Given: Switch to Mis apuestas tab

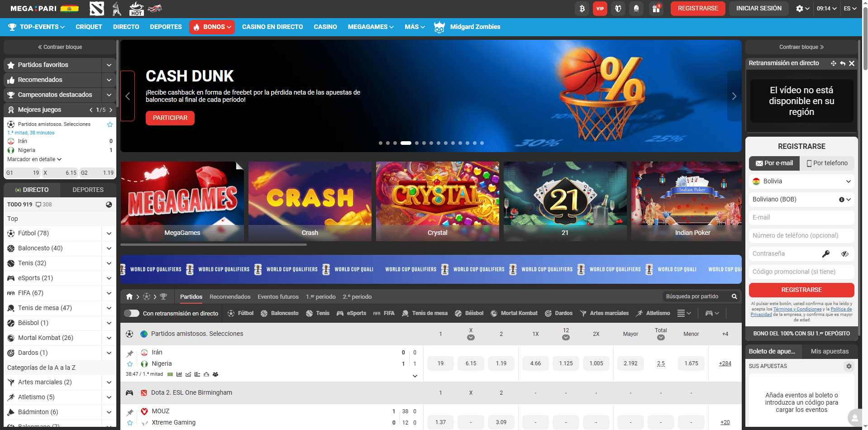Looking at the screenshot, I should [x=830, y=351].
